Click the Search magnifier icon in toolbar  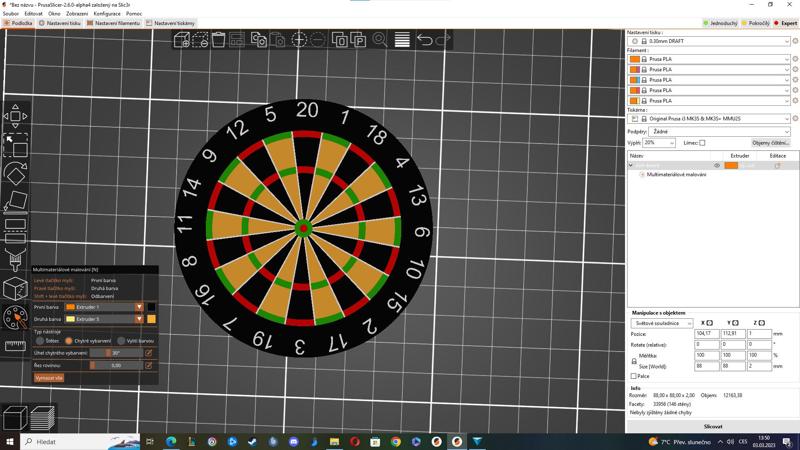(380, 40)
